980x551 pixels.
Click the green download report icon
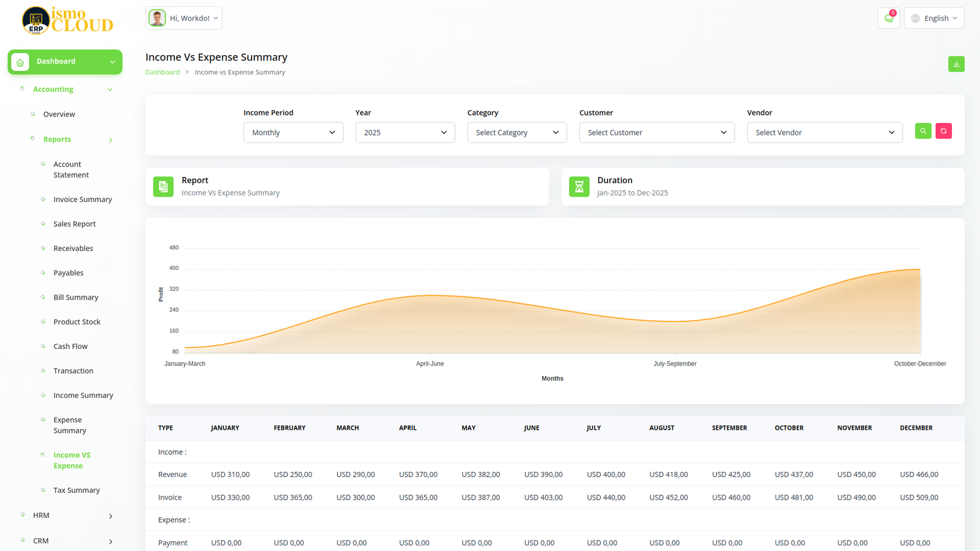pyautogui.click(x=956, y=64)
